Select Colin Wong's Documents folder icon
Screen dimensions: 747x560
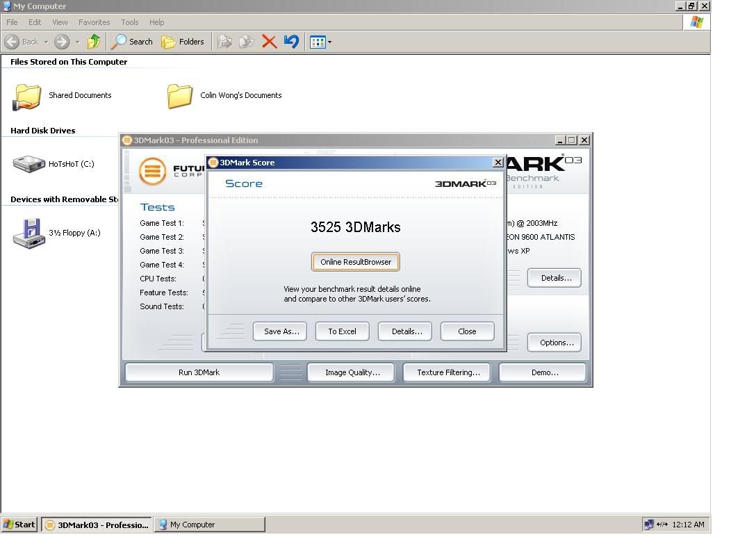(179, 96)
